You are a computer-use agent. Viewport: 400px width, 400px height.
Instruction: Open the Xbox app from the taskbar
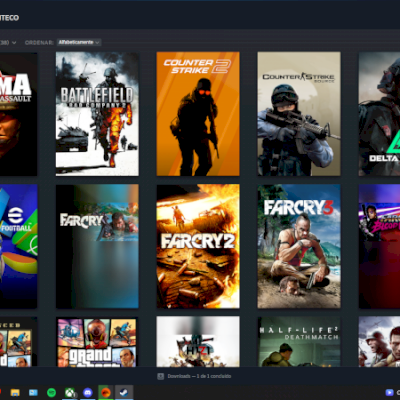[x=70, y=392]
